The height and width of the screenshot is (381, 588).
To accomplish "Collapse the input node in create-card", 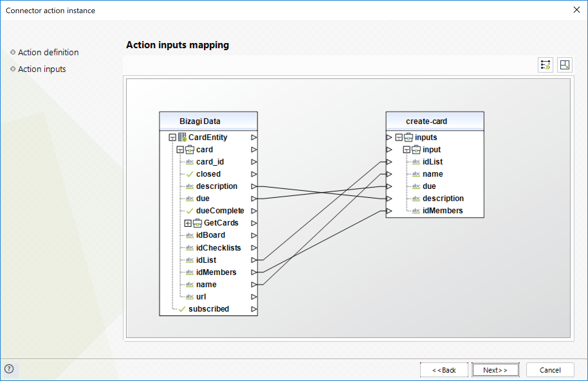I will click(x=407, y=150).
